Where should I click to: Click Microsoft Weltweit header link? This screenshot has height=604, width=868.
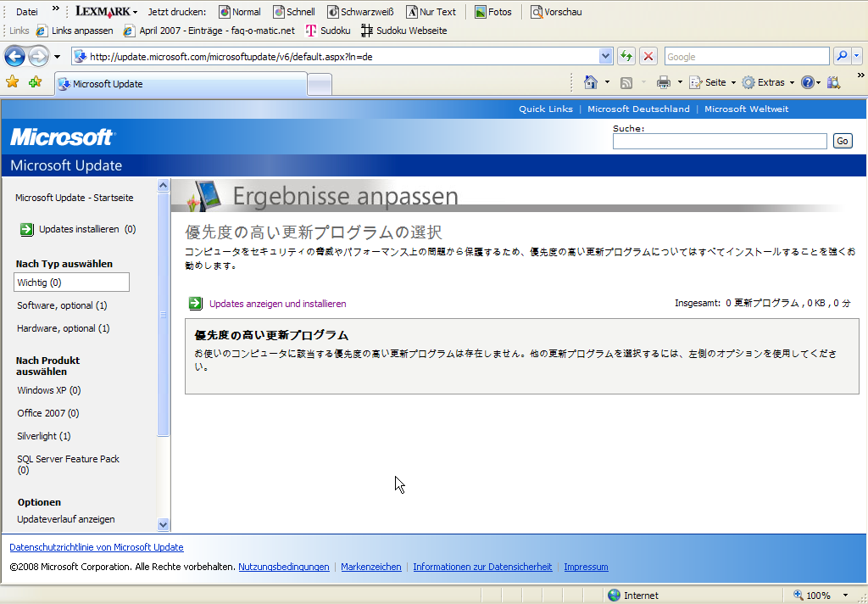pos(746,109)
